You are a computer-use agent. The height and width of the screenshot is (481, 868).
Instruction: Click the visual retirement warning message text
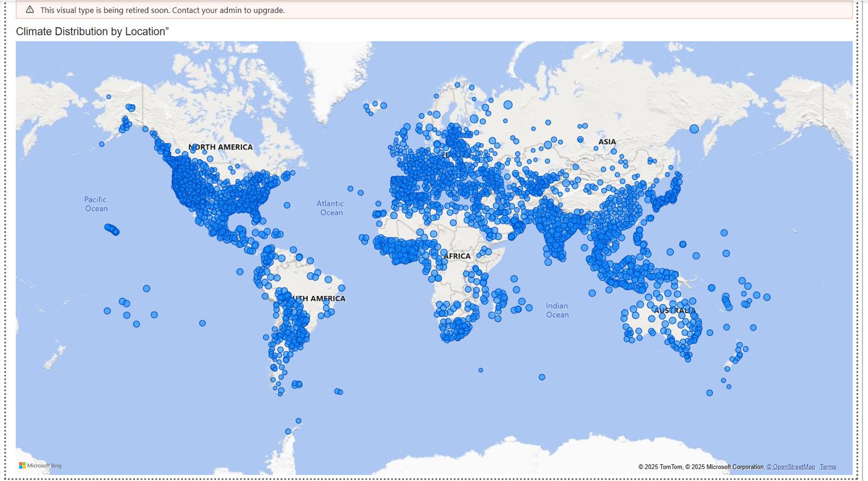coord(162,10)
